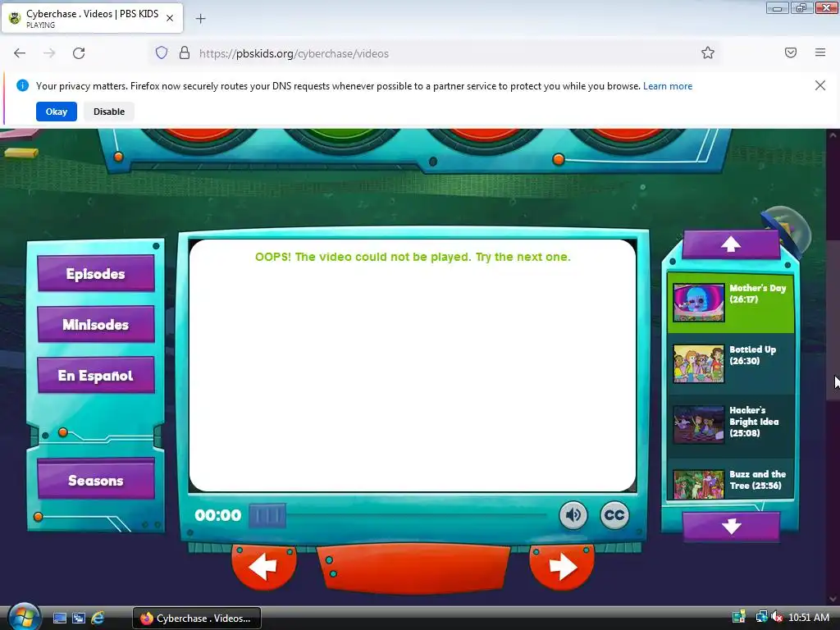This screenshot has height=630, width=840.
Task: Close the Cyberchase Videos tab
Action: pos(170,18)
